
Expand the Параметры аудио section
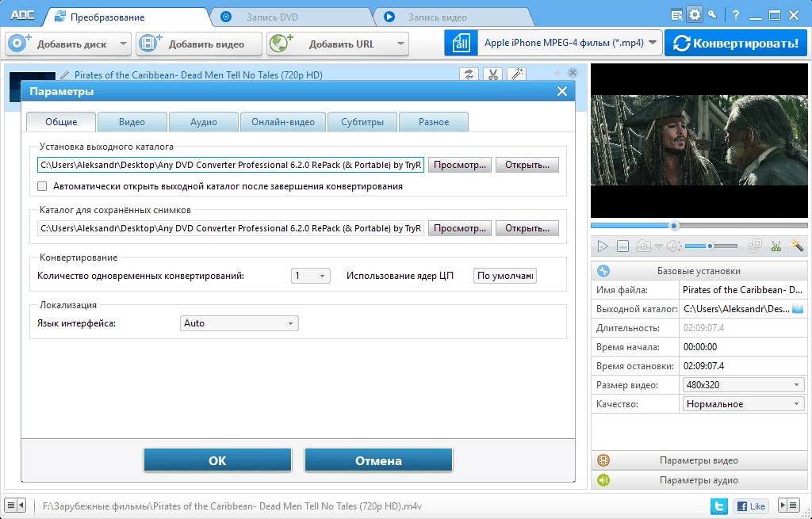pos(699,480)
